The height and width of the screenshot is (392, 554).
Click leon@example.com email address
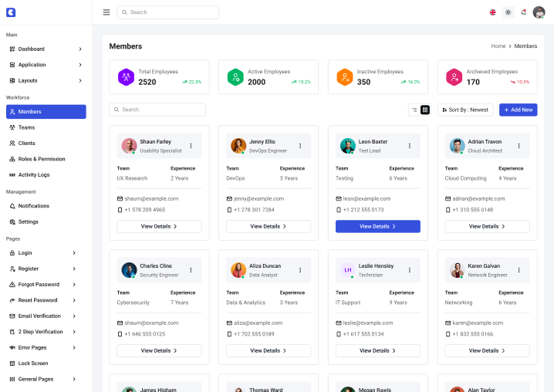coord(367,198)
